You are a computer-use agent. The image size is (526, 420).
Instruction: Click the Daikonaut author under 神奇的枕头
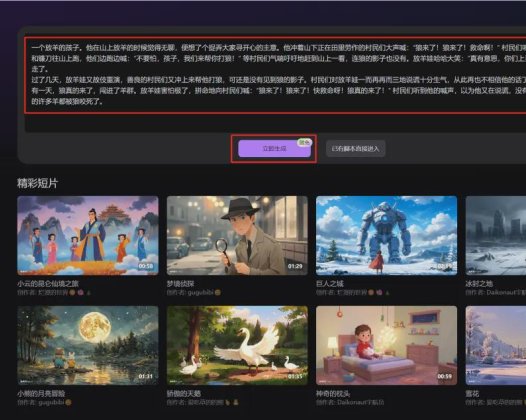pos(360,402)
